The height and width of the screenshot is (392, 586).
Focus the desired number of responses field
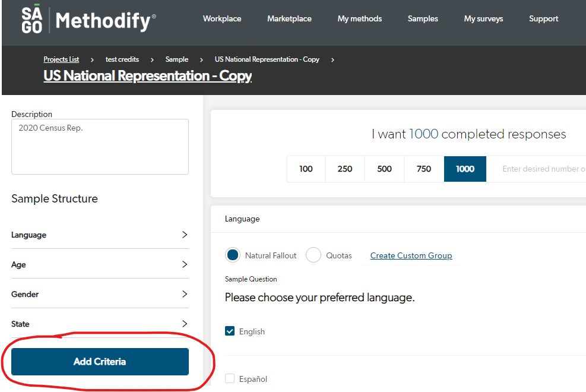pos(540,169)
